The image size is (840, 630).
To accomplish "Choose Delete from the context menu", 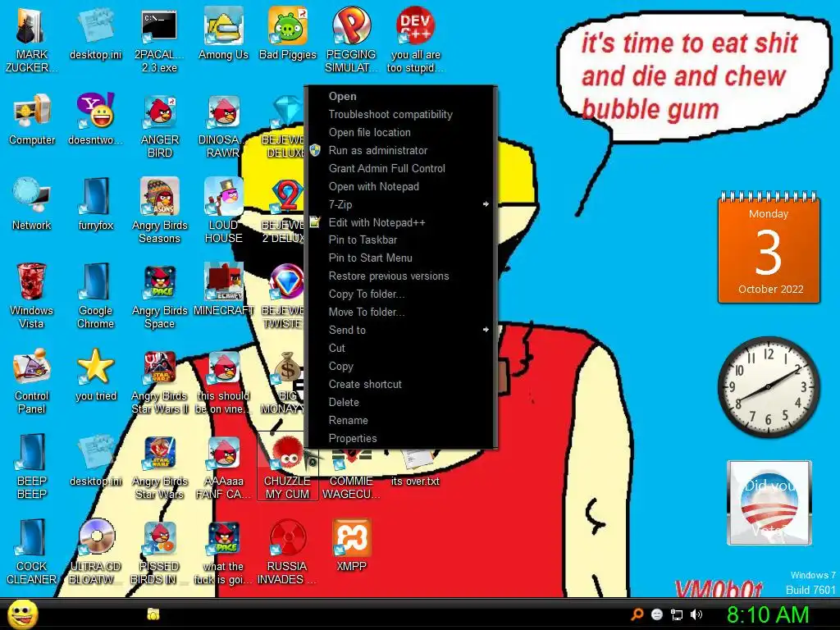I will 400,402.
